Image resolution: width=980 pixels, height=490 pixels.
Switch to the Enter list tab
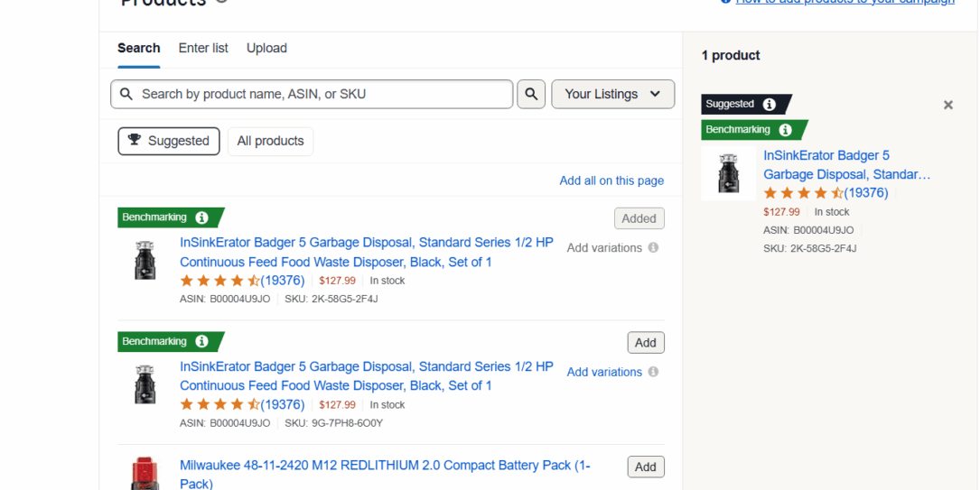(203, 48)
